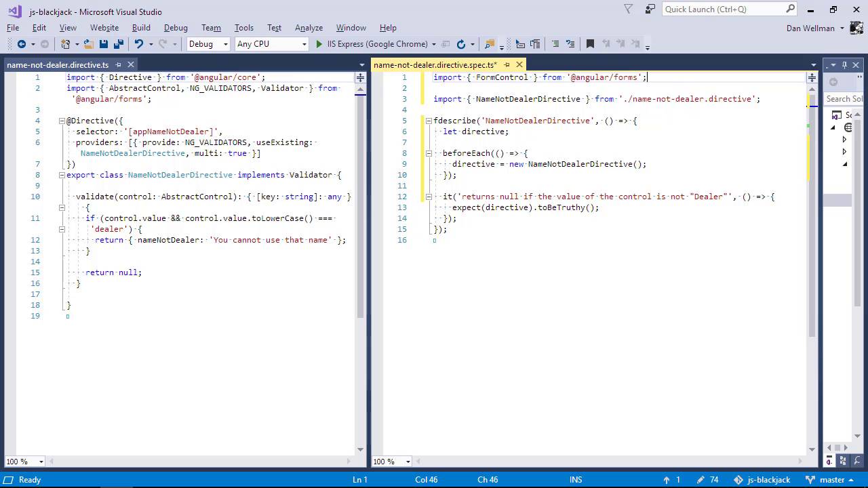868x488 pixels.
Task: Collapse the it block at line 12
Action: point(429,197)
